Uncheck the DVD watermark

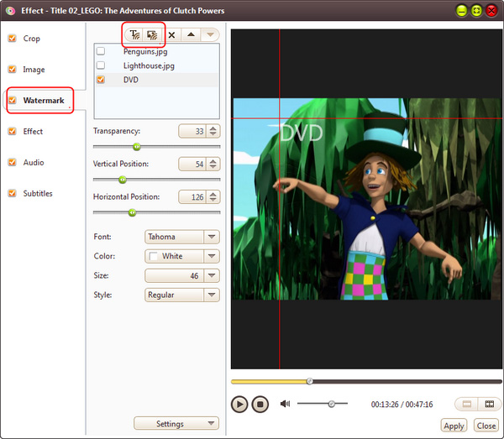(101, 80)
